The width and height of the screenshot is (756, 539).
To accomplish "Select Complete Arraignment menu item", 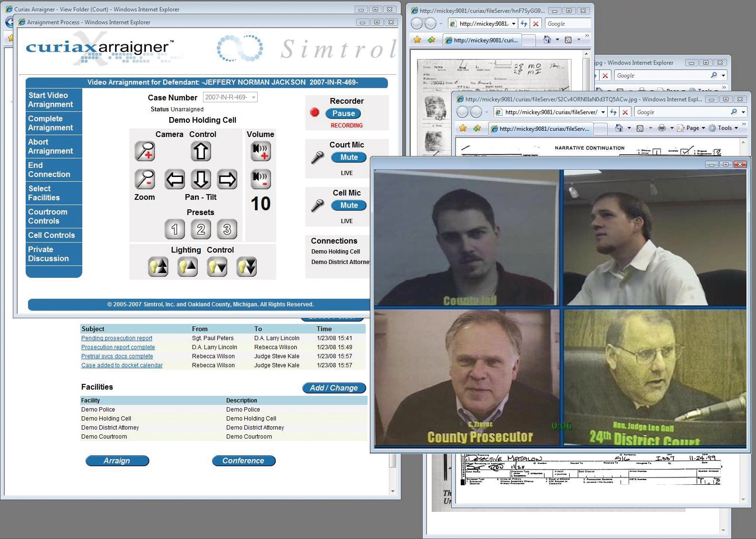I will click(x=54, y=123).
